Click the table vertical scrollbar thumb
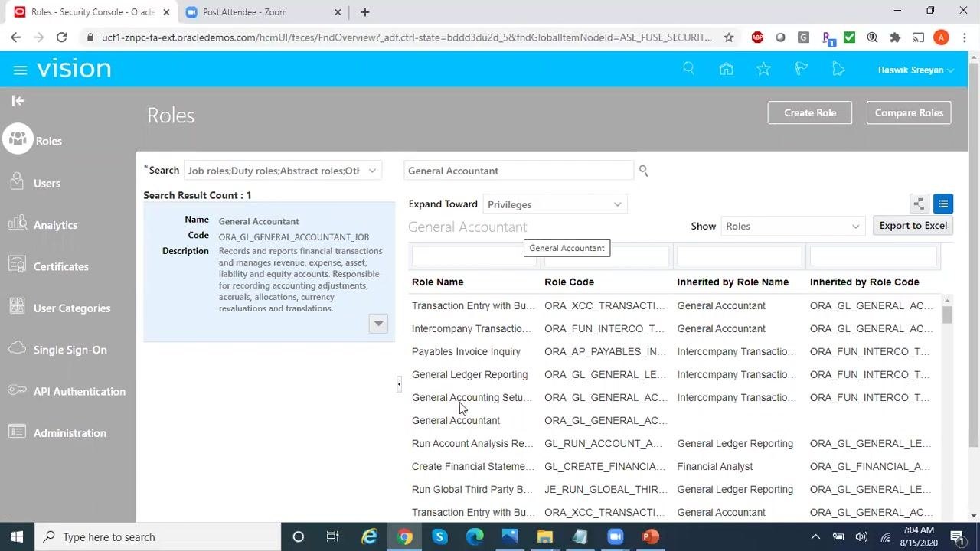Image resolution: width=980 pixels, height=551 pixels. [947, 315]
